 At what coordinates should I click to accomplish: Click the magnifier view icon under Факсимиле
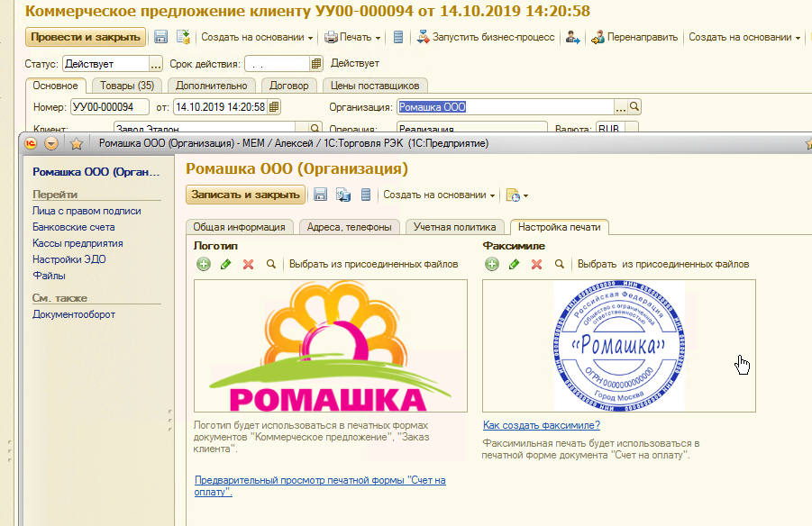click(559, 264)
